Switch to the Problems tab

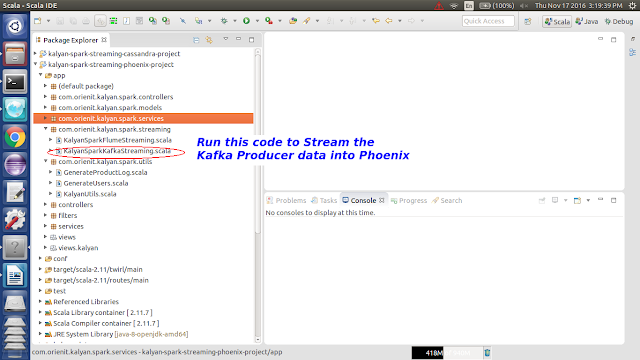[286, 200]
